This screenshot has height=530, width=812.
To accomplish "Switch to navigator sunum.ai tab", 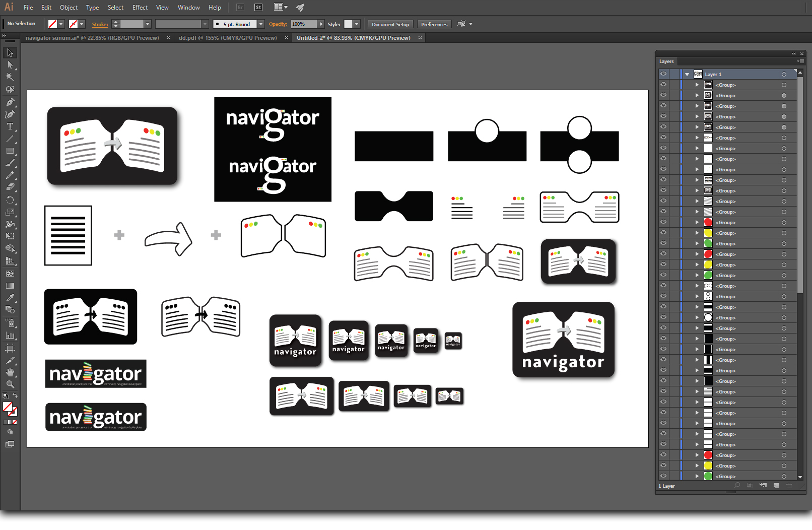I will tap(92, 38).
